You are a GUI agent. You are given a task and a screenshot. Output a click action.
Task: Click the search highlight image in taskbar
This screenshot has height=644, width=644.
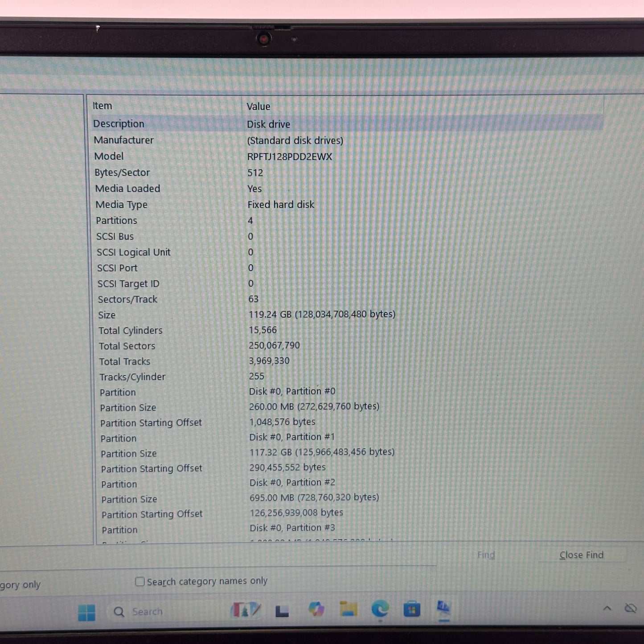246,610
